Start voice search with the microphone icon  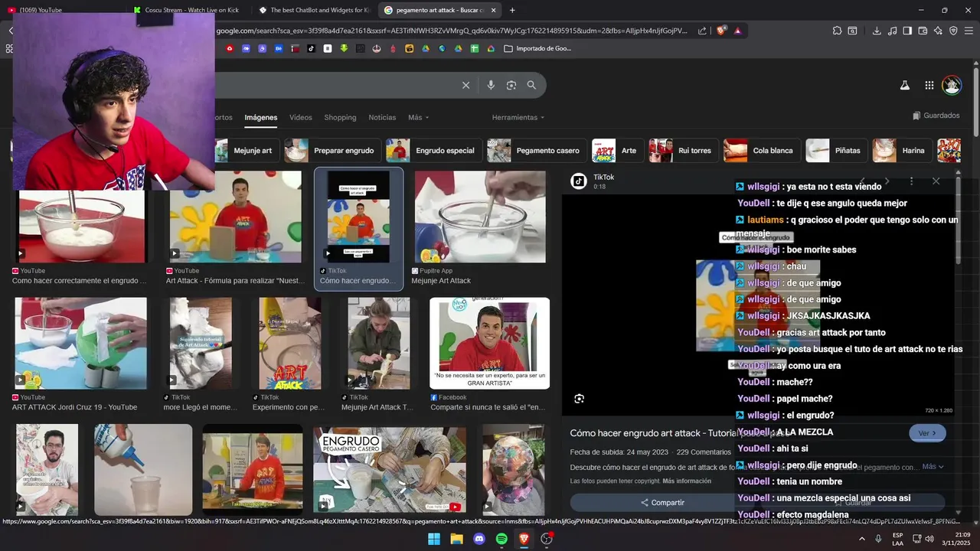click(x=491, y=85)
